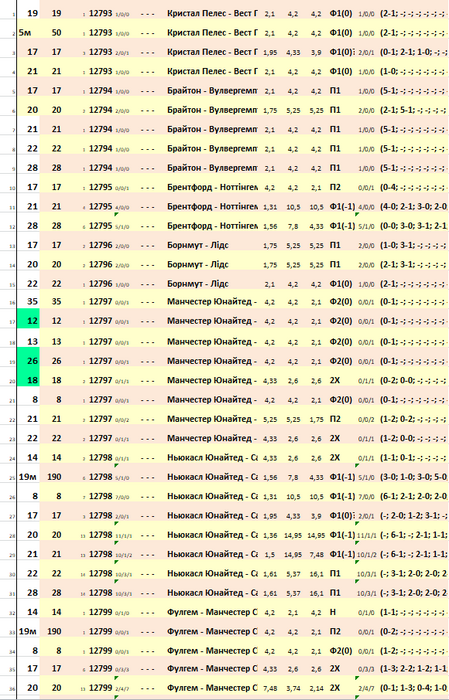Select the П2 cell in row 33
The image size is (449, 700).
click(335, 631)
